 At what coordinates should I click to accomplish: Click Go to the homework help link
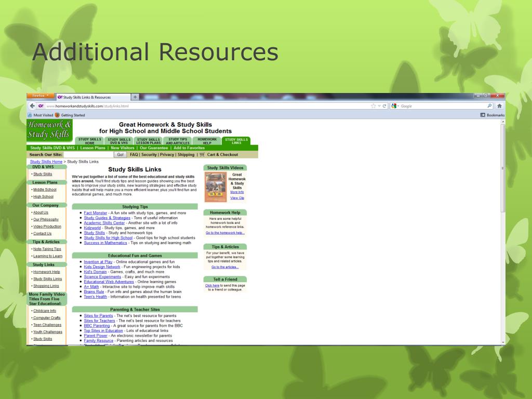[x=225, y=233]
